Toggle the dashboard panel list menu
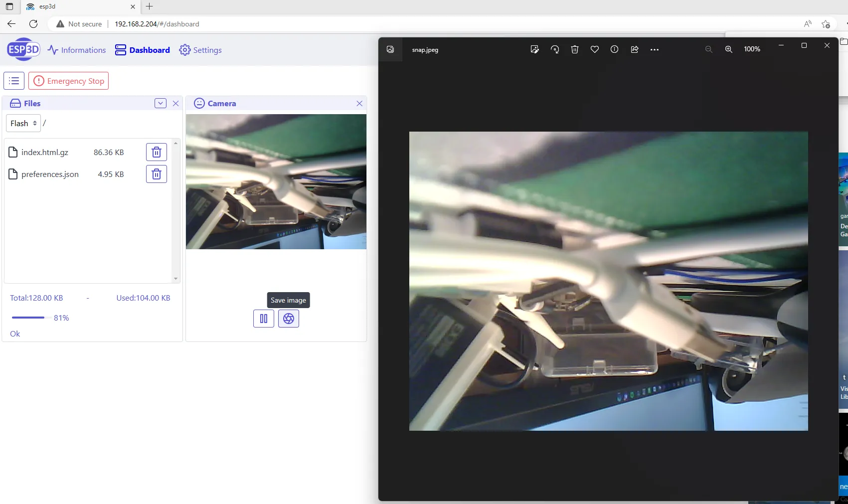The image size is (848, 504). (x=14, y=81)
